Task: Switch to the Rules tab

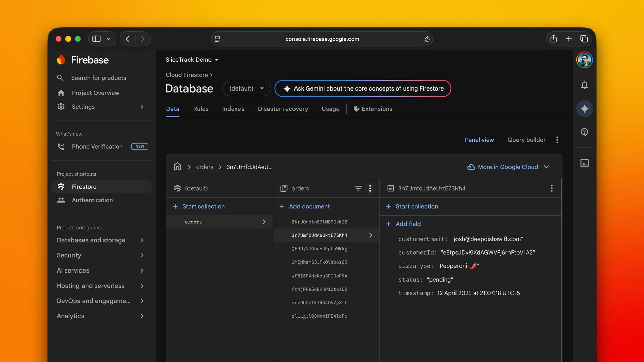Action: click(x=201, y=109)
